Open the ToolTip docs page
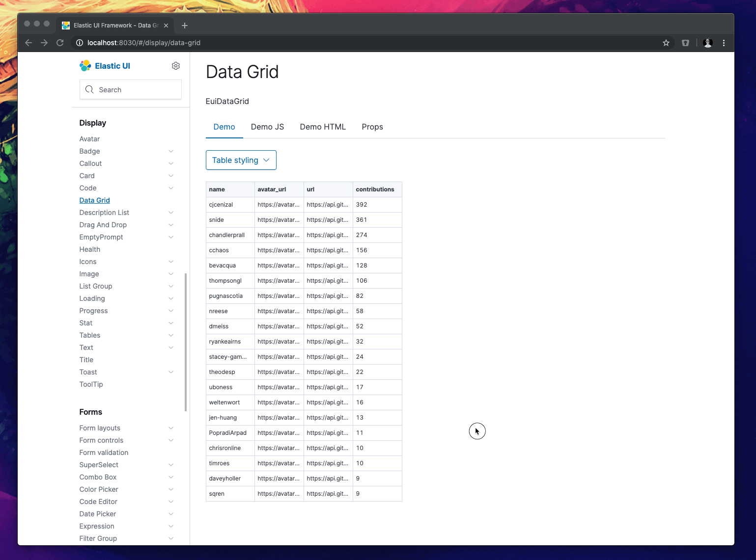Screen dimensions: 756x560 coord(91,384)
